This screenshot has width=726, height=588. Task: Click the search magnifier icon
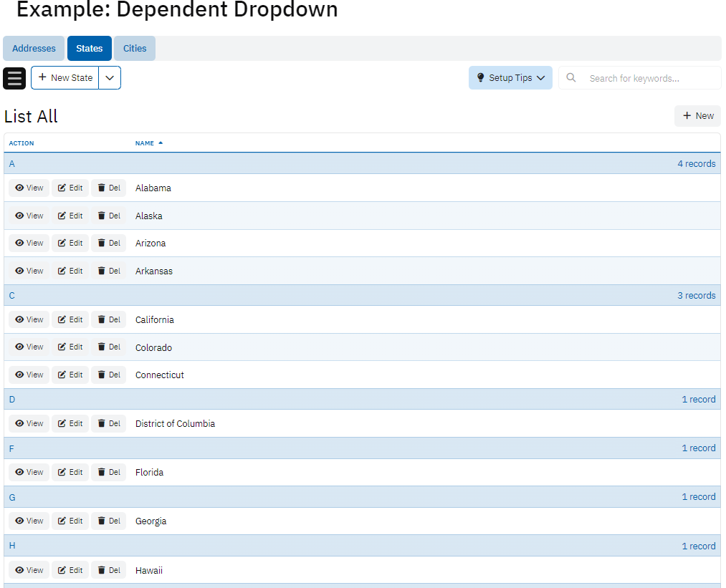571,78
